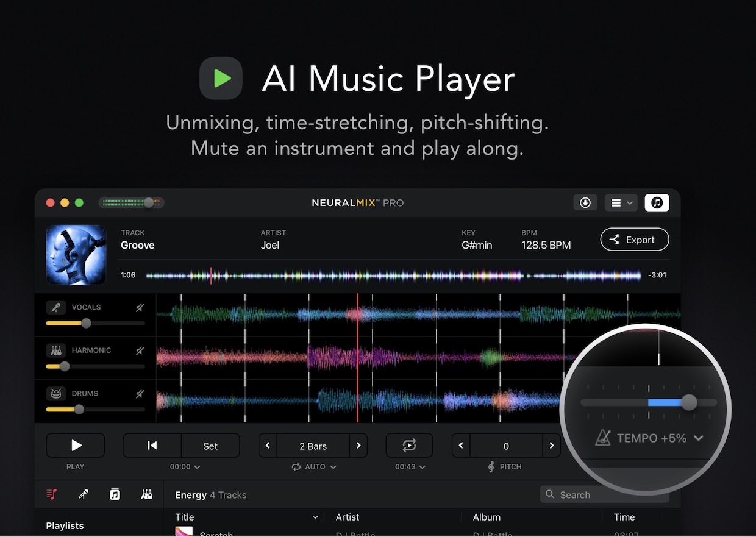Select the playlists tab icon

pyautogui.click(x=52, y=494)
